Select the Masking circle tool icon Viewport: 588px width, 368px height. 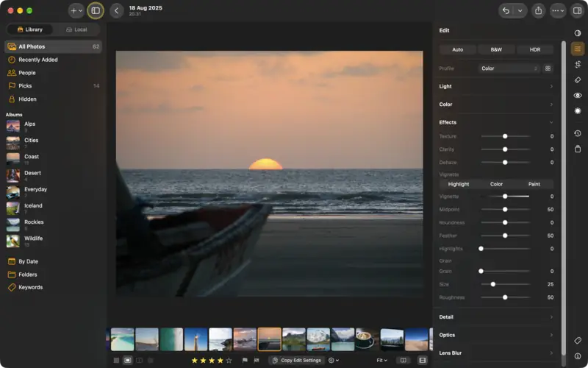point(578,111)
